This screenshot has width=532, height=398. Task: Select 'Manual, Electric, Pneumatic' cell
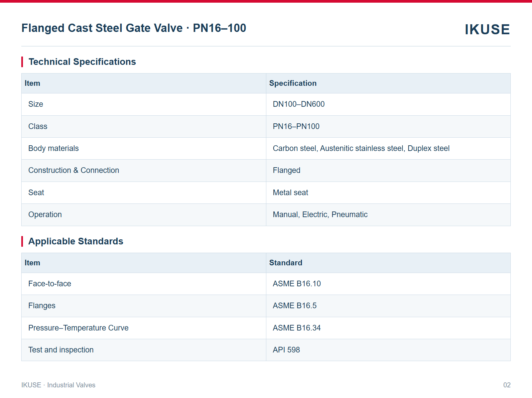click(320, 214)
